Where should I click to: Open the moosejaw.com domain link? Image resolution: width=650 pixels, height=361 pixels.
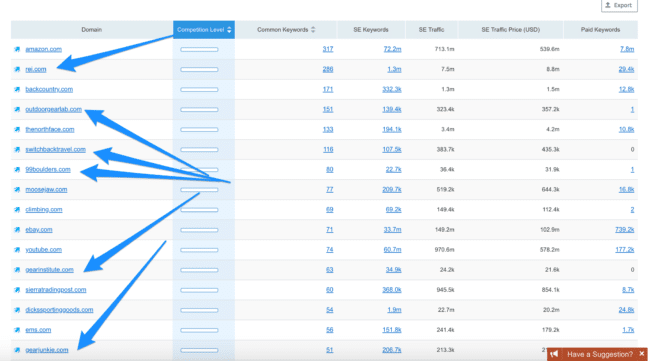[x=46, y=190]
